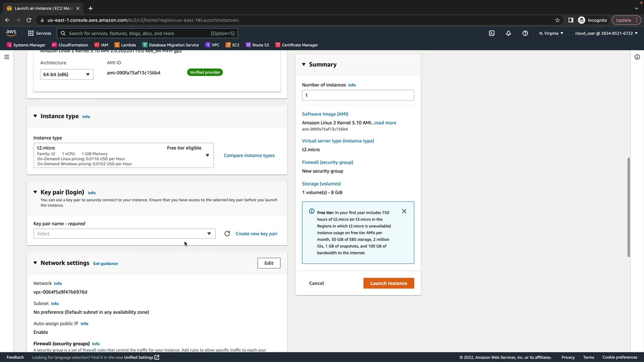Open Systems Manager bookmark
Screen dimensions: 644x362
26,45
